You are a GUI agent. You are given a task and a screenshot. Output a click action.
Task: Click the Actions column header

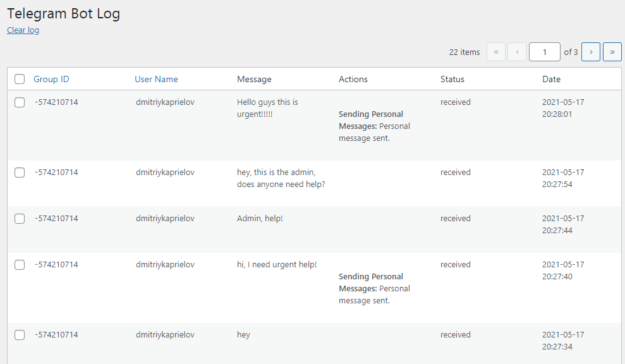(x=353, y=79)
